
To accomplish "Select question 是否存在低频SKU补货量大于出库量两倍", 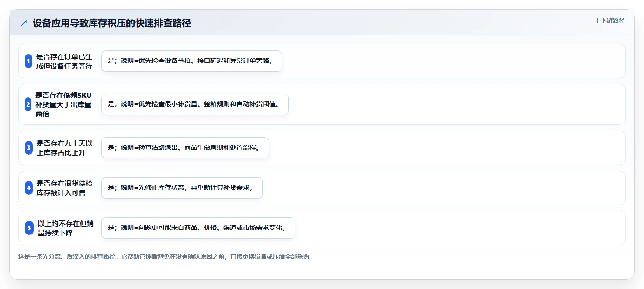I will [x=64, y=104].
